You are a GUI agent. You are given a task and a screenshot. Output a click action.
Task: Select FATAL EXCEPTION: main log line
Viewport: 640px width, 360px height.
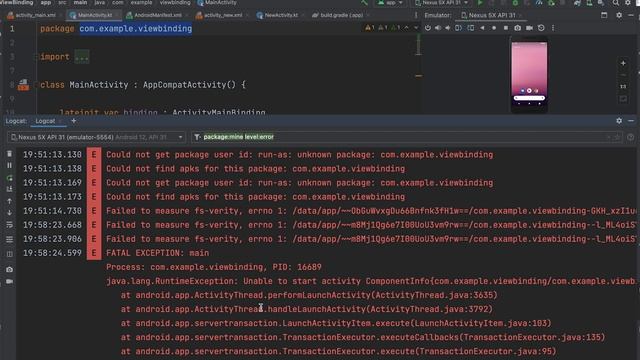pyautogui.click(x=158, y=253)
